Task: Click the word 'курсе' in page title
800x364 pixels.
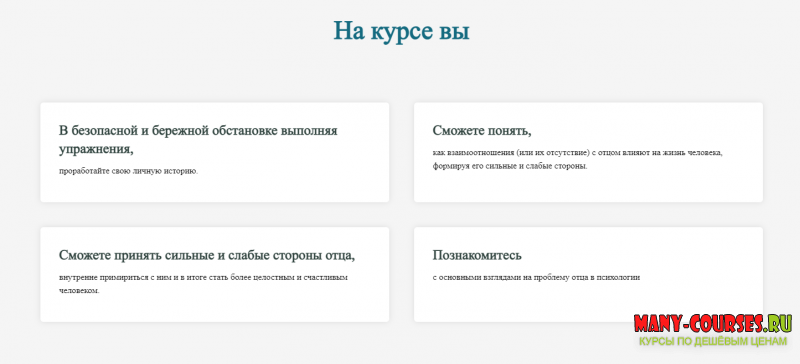Action: tap(397, 32)
